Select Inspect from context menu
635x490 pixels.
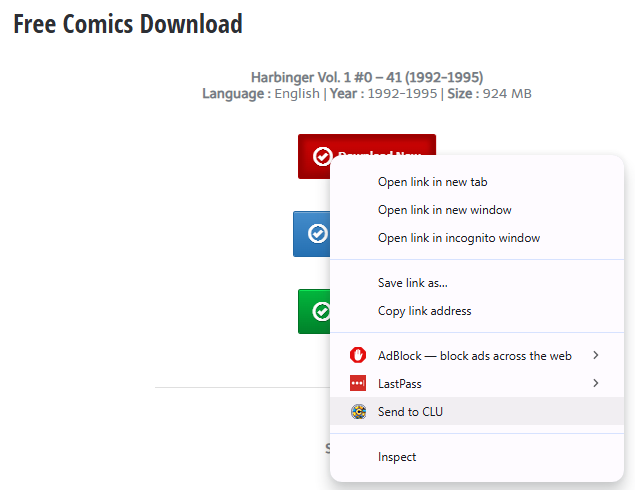(x=477, y=457)
